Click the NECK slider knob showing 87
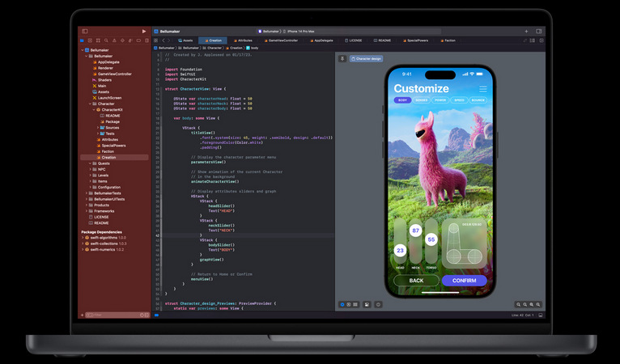The width and height of the screenshot is (620, 364). click(x=415, y=231)
